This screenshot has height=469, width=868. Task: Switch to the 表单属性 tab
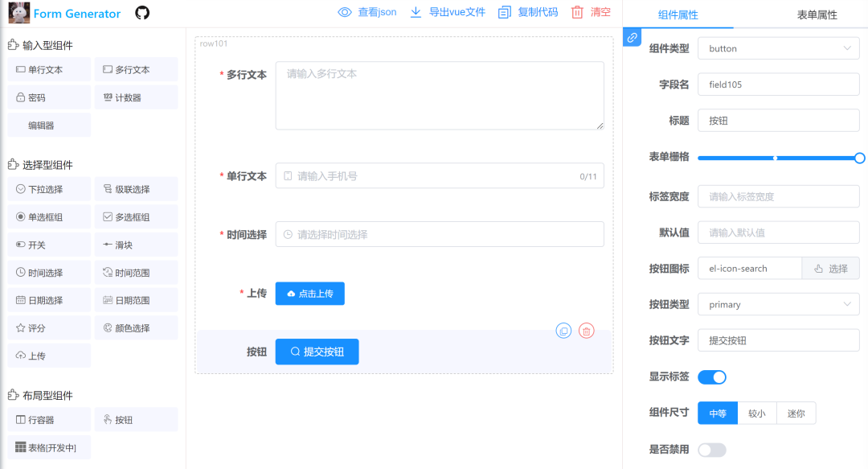tap(817, 14)
